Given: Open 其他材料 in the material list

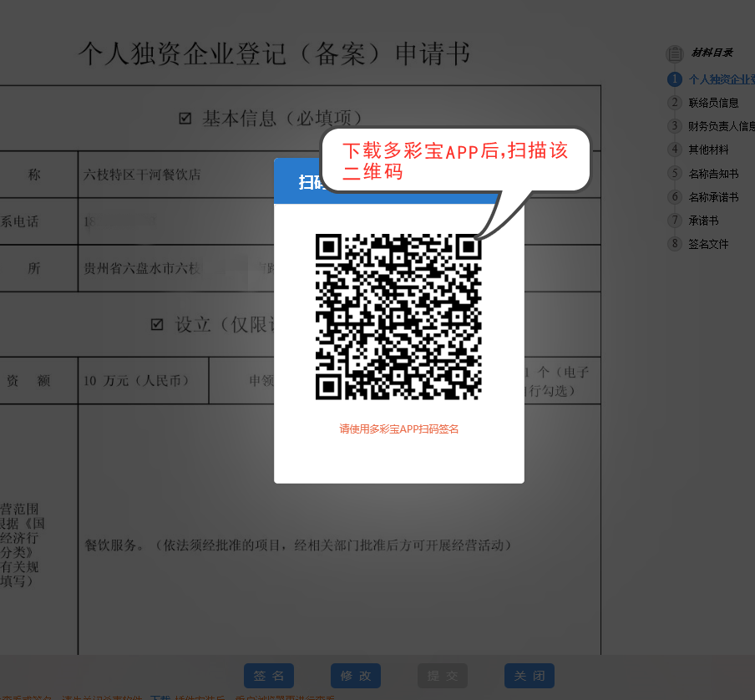Looking at the screenshot, I should click(x=708, y=150).
